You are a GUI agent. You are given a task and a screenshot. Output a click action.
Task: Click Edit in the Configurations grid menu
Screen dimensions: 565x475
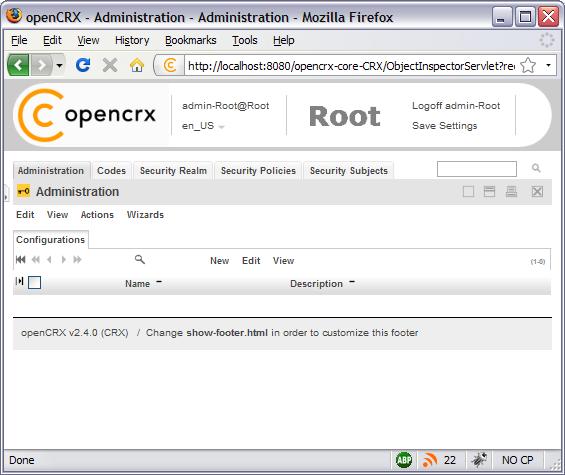[251, 261]
